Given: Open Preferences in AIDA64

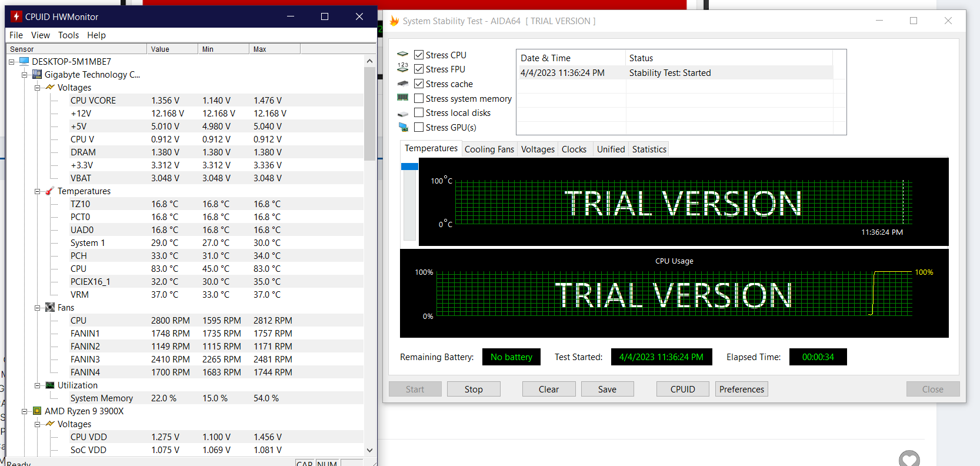Looking at the screenshot, I should click(x=742, y=389).
